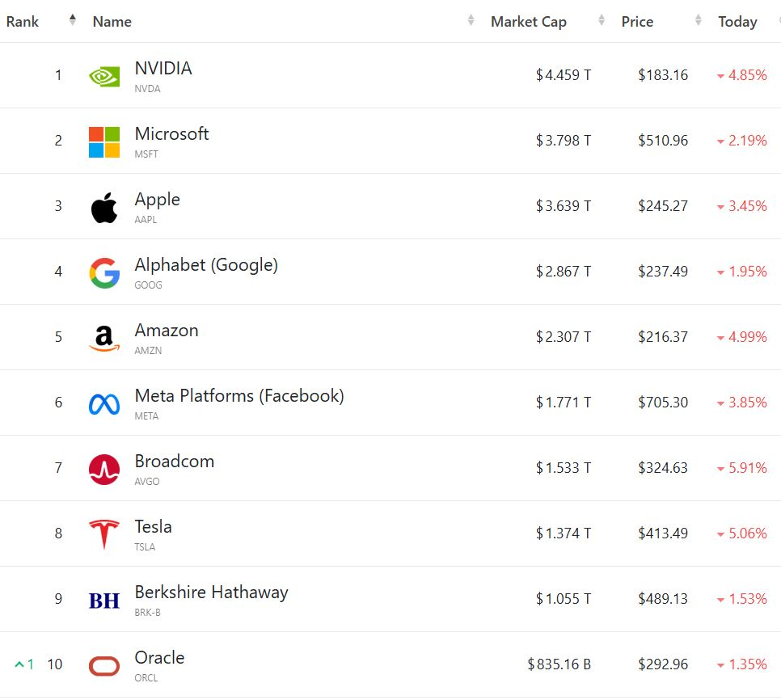Click the Broadcom red logo

pyautogui.click(x=104, y=469)
